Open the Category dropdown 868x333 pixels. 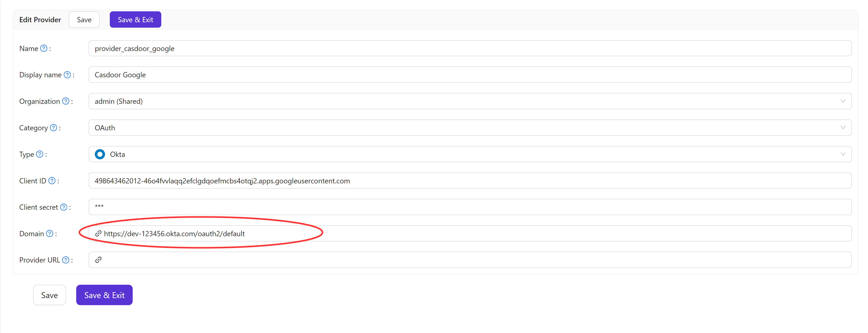click(844, 128)
